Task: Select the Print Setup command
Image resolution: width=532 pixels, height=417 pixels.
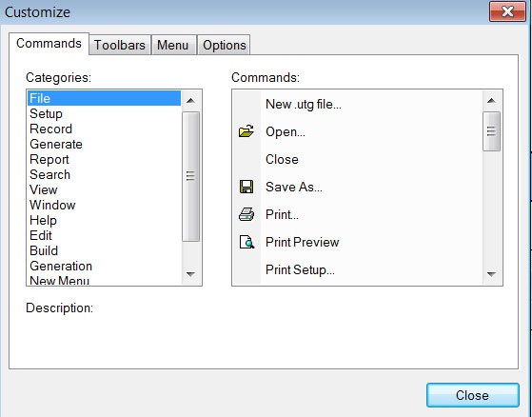Action: tap(300, 269)
